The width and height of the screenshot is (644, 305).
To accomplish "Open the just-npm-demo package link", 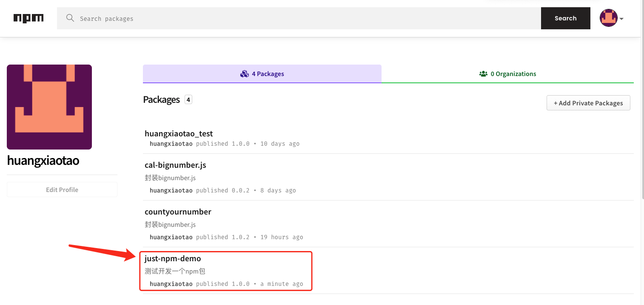I will (x=173, y=258).
